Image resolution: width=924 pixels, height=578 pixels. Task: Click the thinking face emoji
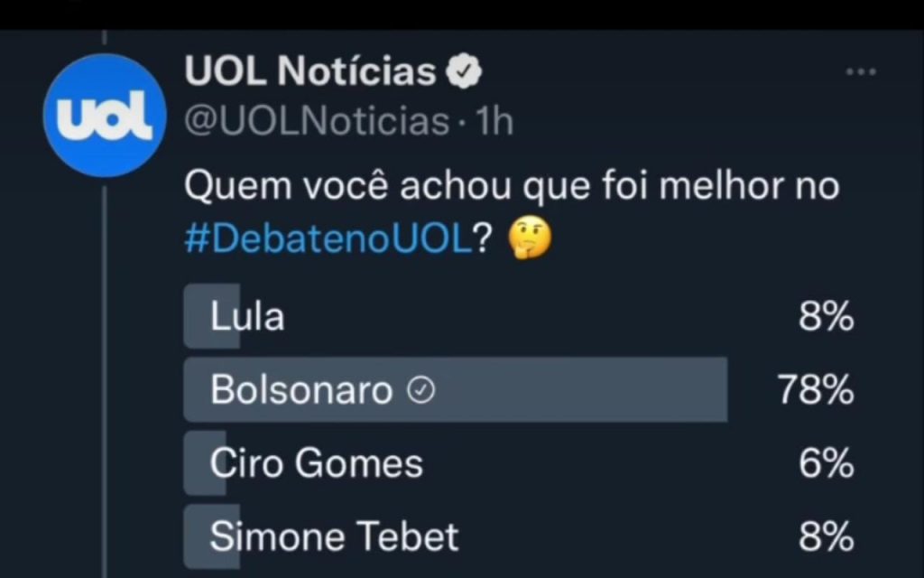[x=530, y=237]
